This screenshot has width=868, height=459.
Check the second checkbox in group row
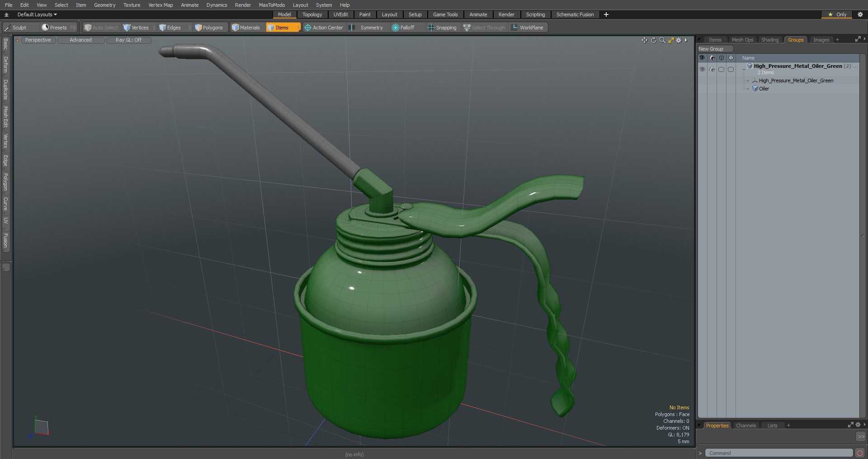coord(731,69)
